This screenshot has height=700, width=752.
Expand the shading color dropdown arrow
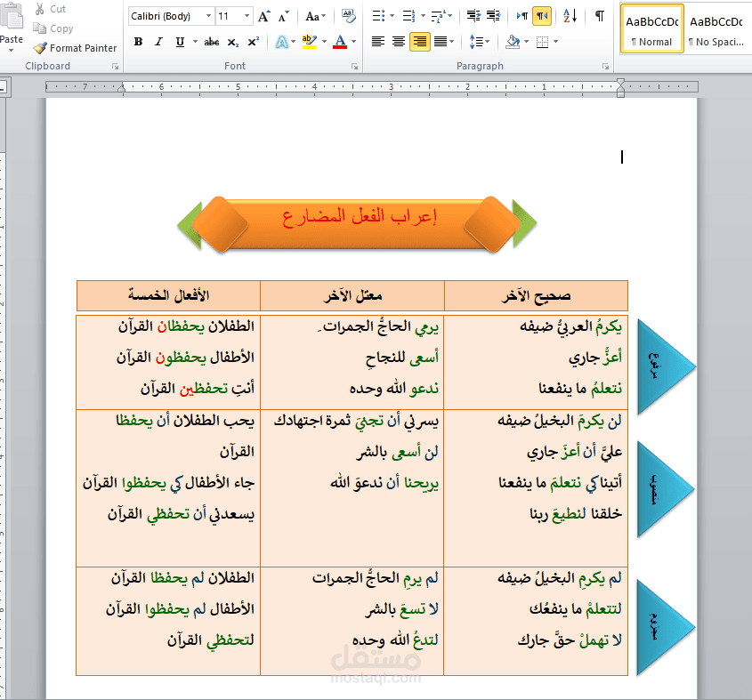click(x=526, y=42)
